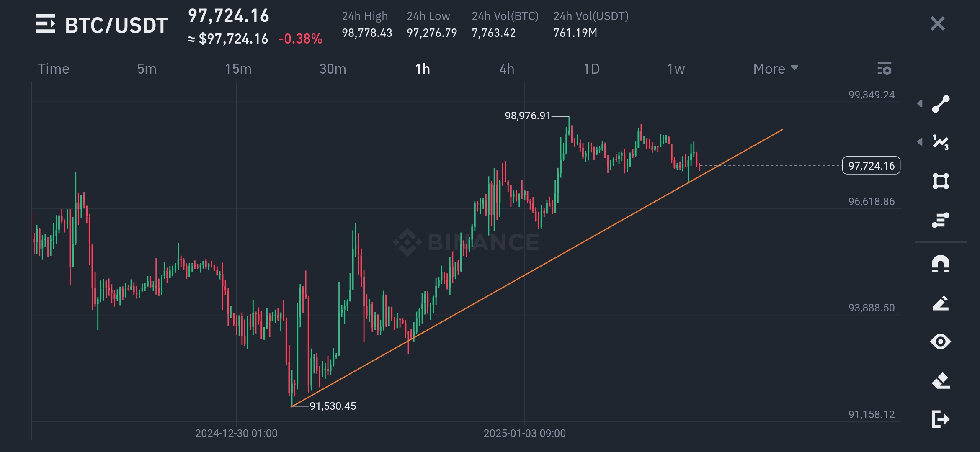Toggle continuous drawing pencil mode
The image size is (980, 452).
[x=941, y=303]
